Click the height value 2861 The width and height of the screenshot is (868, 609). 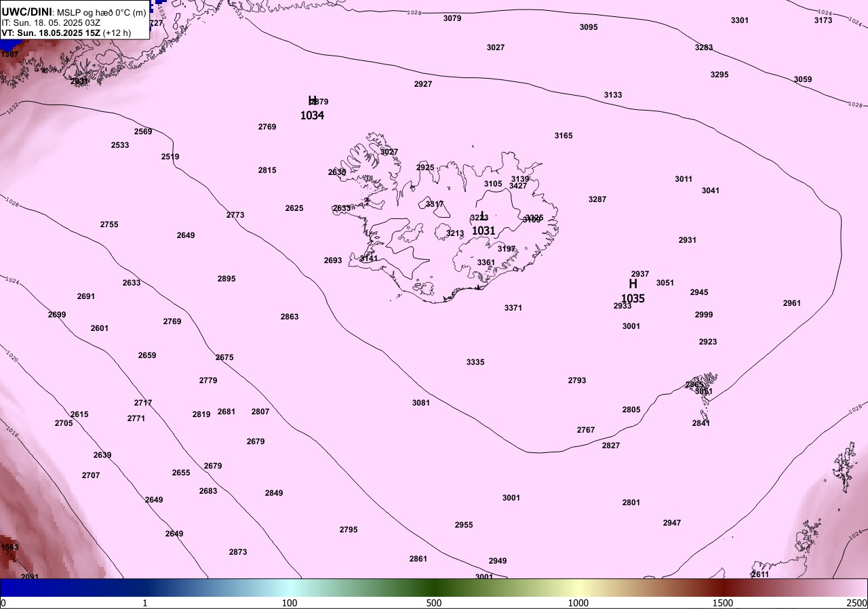(418, 559)
